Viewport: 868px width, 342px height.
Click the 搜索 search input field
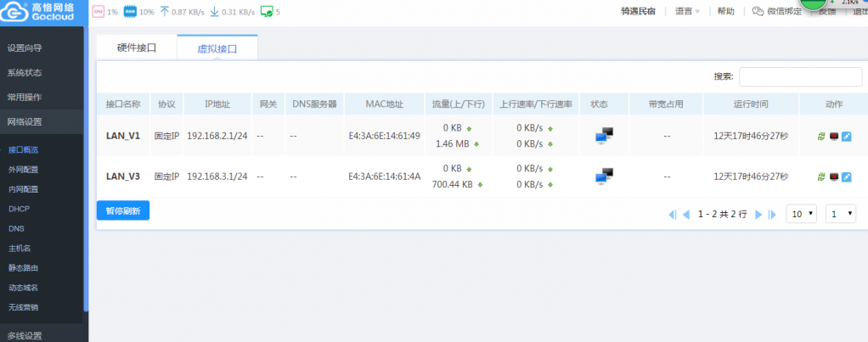[x=800, y=76]
